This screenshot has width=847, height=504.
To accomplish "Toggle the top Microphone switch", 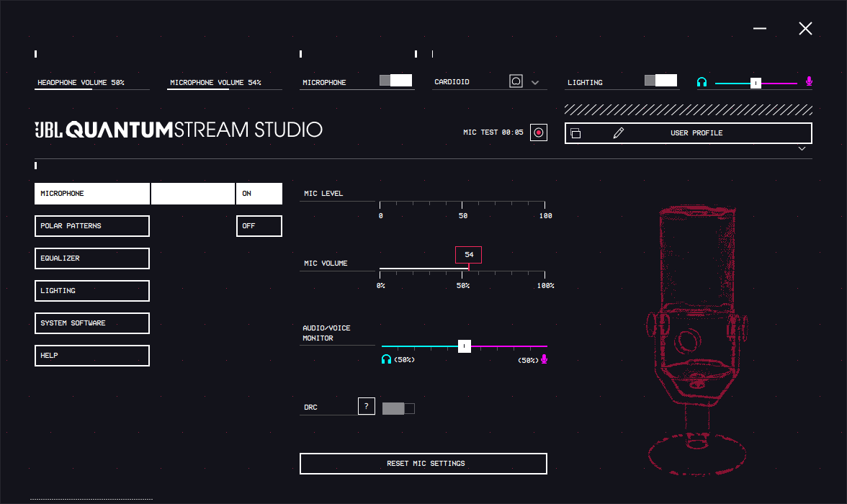I will [395, 81].
